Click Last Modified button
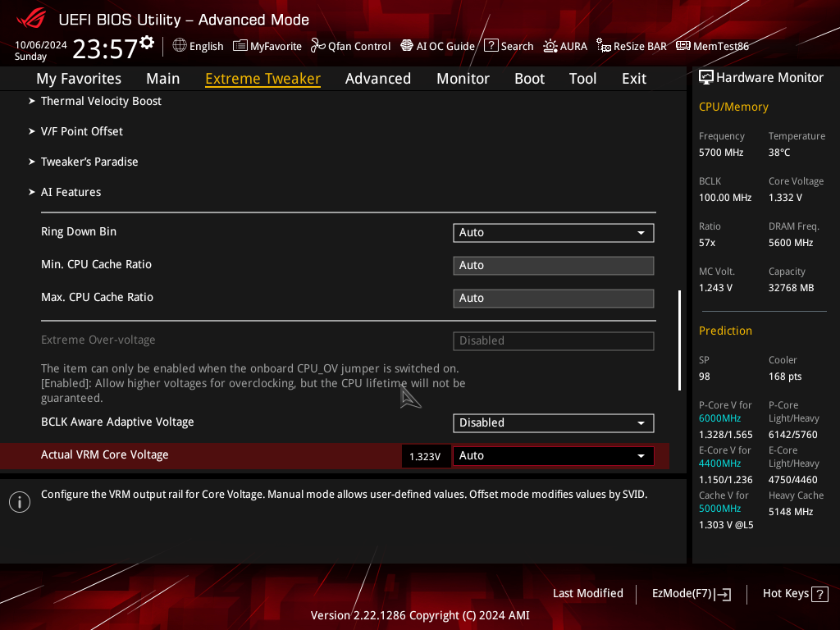 pos(587,593)
